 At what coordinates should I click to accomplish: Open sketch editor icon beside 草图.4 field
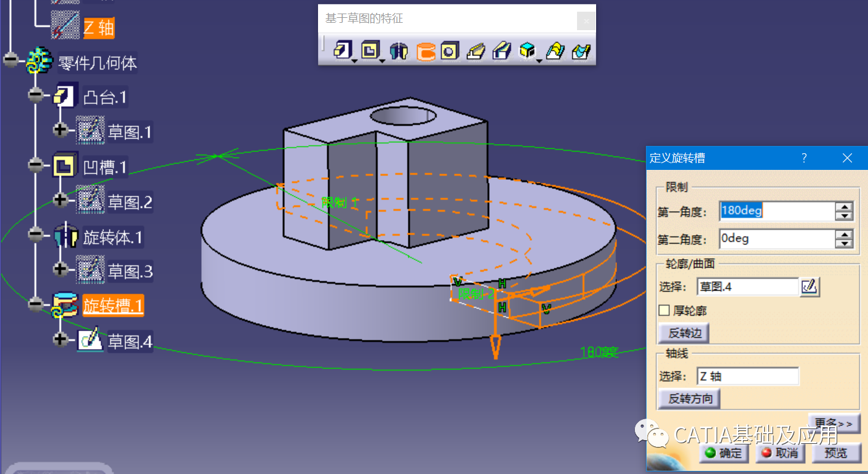tap(810, 286)
